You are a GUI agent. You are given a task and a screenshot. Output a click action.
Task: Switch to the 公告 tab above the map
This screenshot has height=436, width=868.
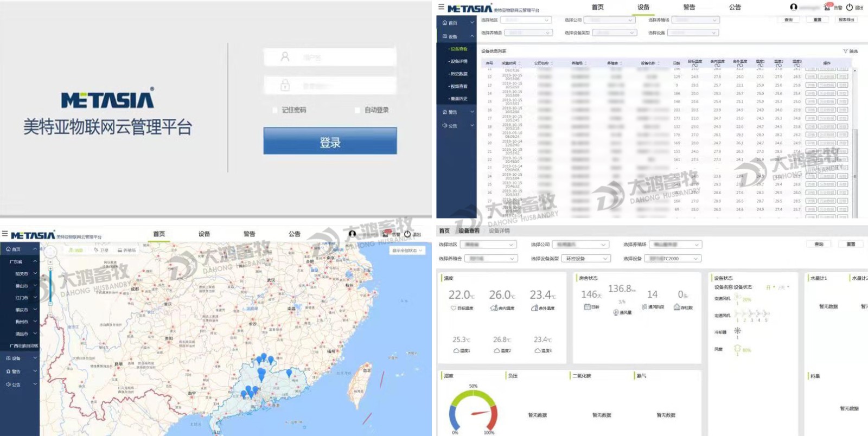coord(295,234)
